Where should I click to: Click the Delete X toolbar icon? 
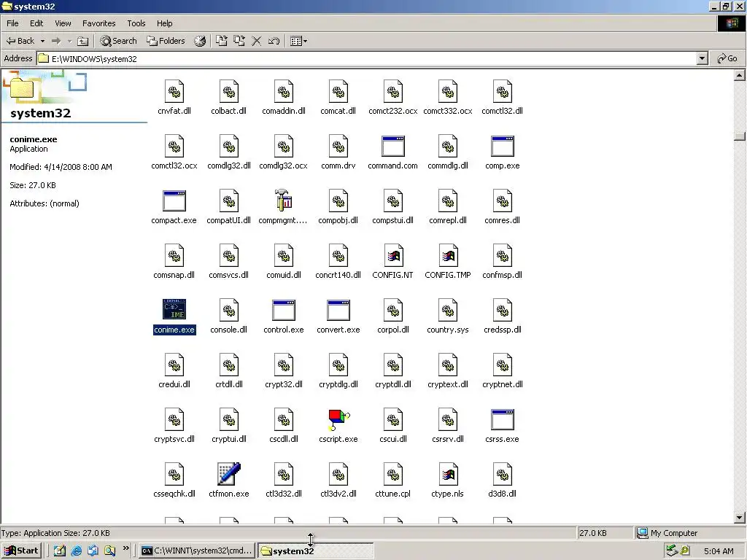coord(256,41)
